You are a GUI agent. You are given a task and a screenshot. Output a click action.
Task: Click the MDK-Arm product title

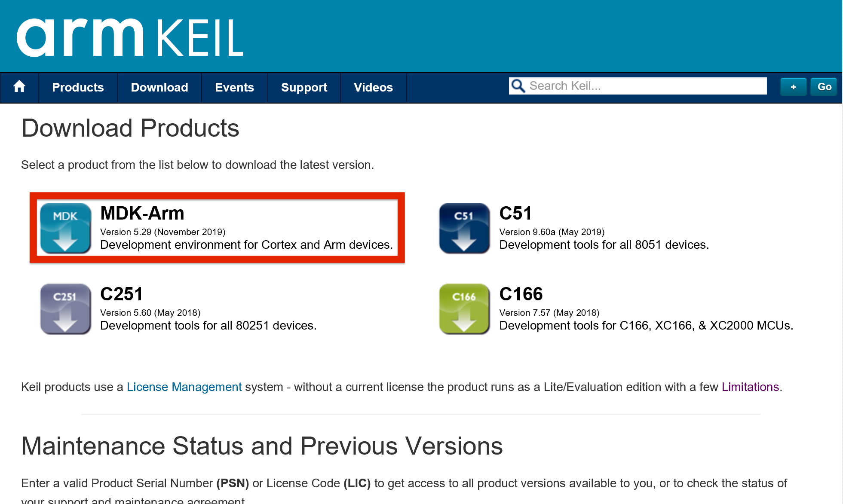coord(142,213)
